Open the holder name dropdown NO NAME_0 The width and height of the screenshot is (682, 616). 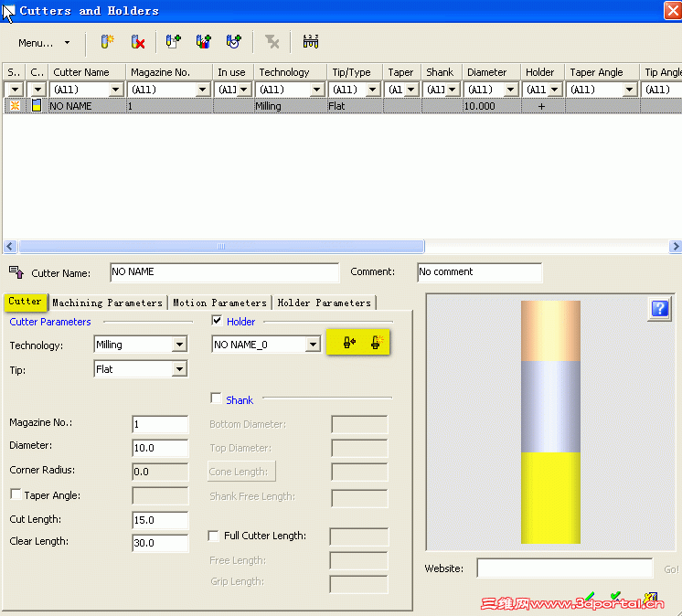(x=313, y=345)
